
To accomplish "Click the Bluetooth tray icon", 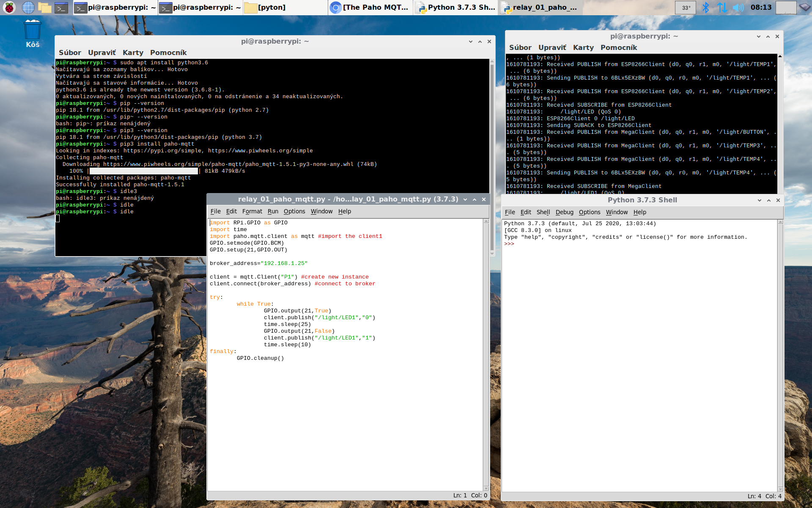I will coord(705,7).
